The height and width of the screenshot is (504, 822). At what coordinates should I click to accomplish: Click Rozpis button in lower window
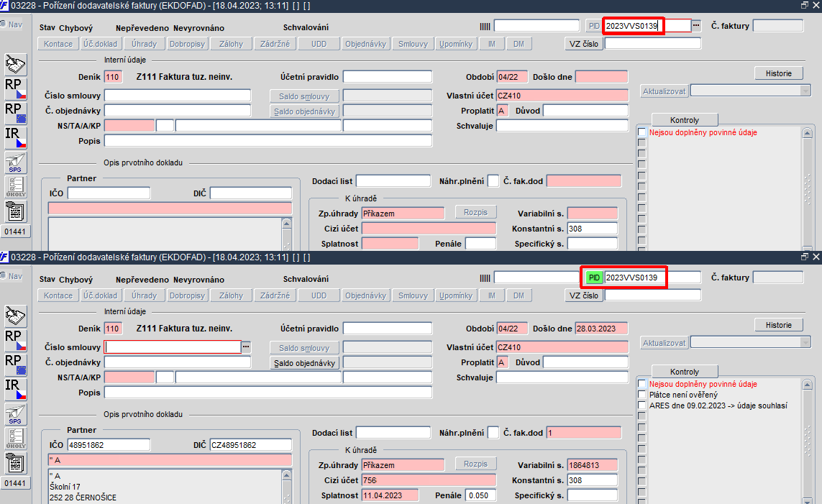coord(475,464)
